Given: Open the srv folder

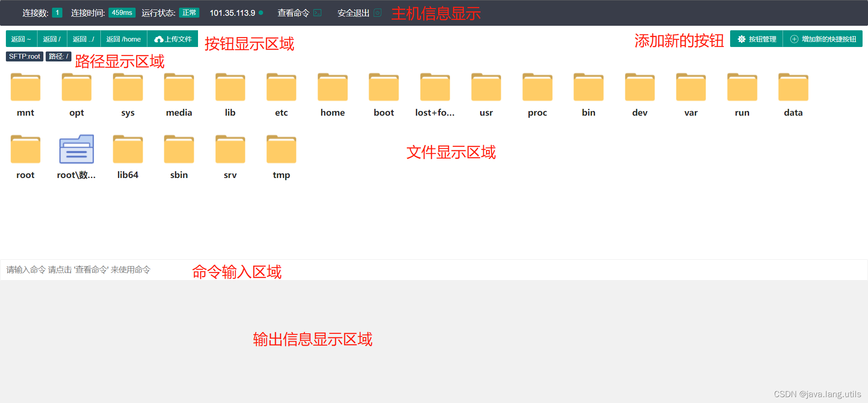Looking at the screenshot, I should (230, 149).
